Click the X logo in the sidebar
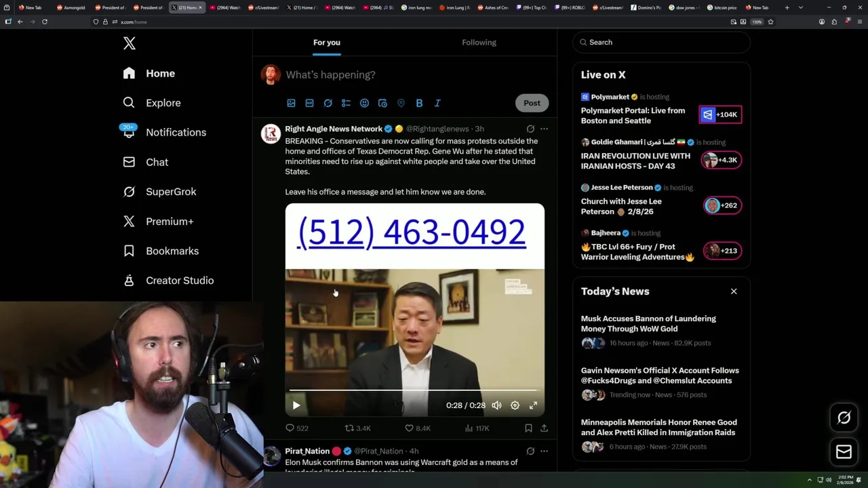This screenshot has height=488, width=868. (x=130, y=43)
